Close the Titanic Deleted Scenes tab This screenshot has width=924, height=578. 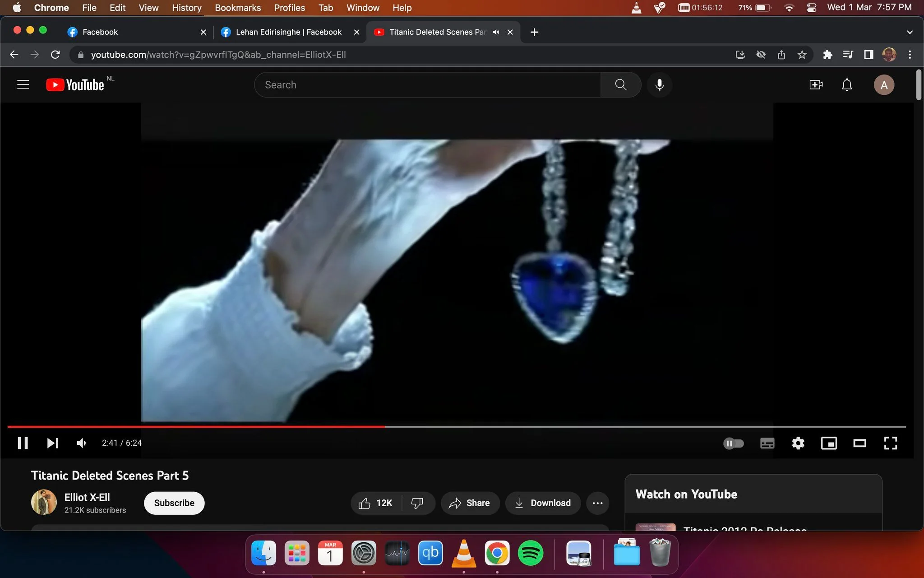pos(510,32)
